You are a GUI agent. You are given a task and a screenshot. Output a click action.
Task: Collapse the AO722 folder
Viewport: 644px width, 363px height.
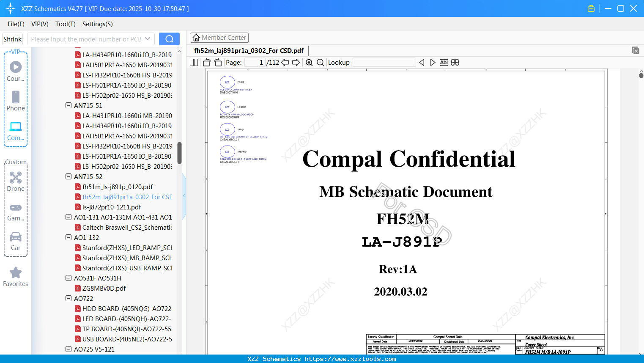(x=69, y=298)
